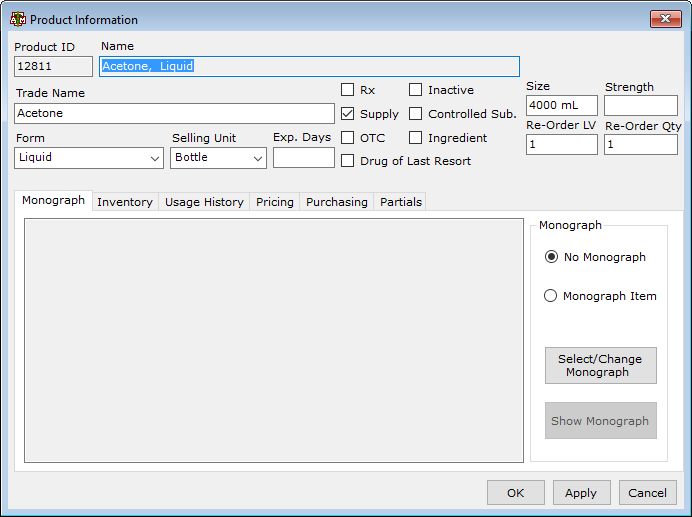Uncheck the Supply checkbox
The height and width of the screenshot is (517, 692).
[347, 114]
